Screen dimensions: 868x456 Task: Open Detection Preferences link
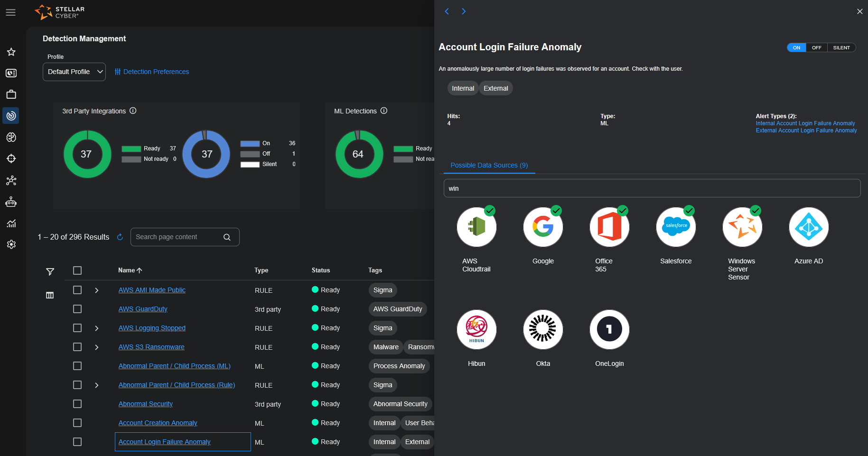point(151,72)
